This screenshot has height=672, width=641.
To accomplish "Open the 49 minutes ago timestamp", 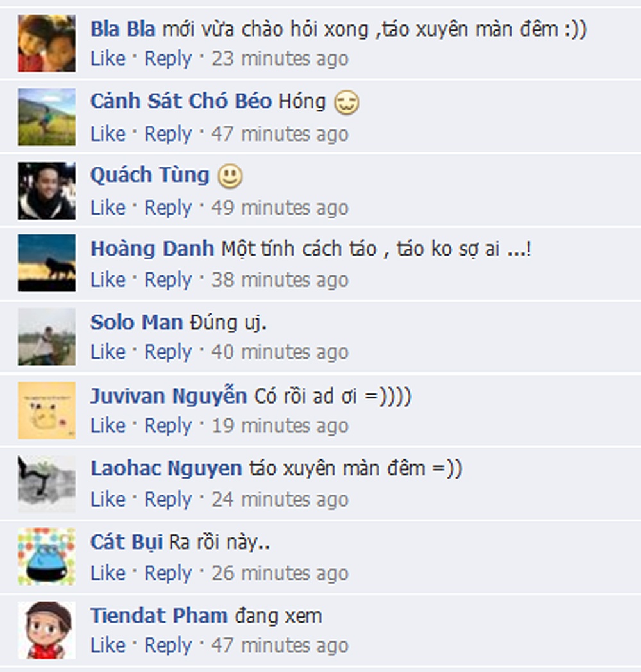I will pyautogui.click(x=279, y=208).
